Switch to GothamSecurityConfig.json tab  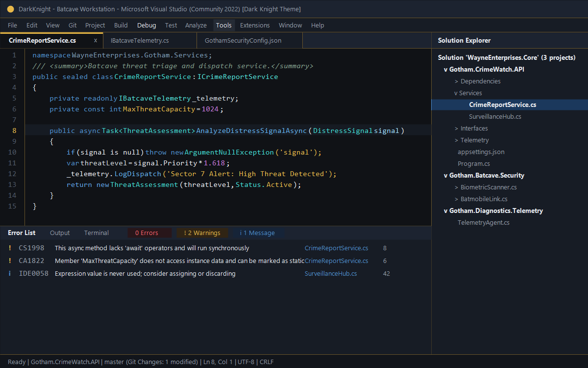[x=250, y=40]
